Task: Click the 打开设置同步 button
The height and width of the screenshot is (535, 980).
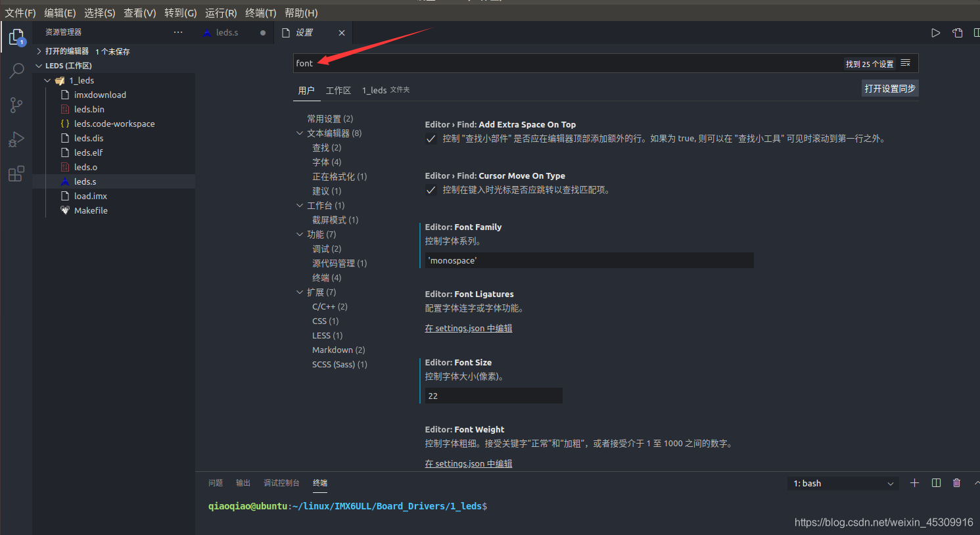Action: click(890, 87)
